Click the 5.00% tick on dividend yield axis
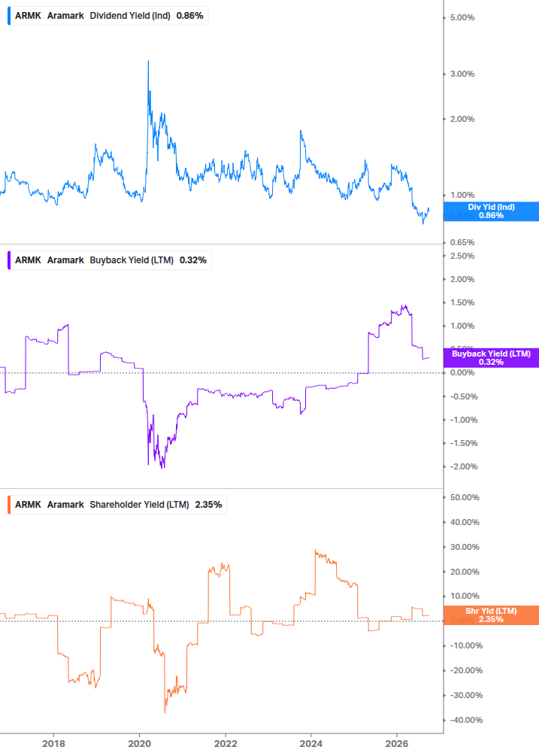 [462, 18]
